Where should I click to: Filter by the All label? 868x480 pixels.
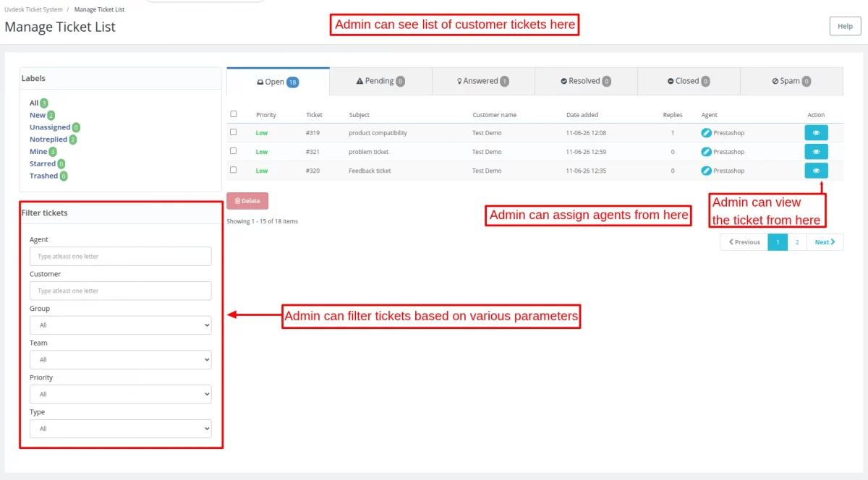pyautogui.click(x=34, y=103)
